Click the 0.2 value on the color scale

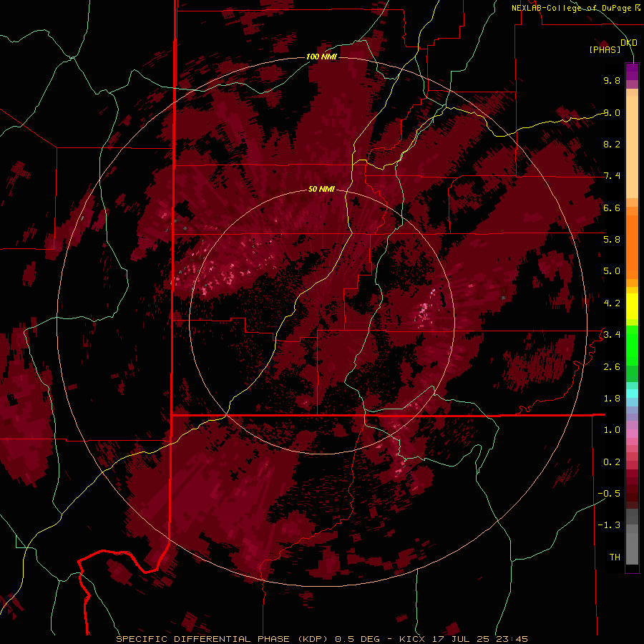[x=612, y=462]
